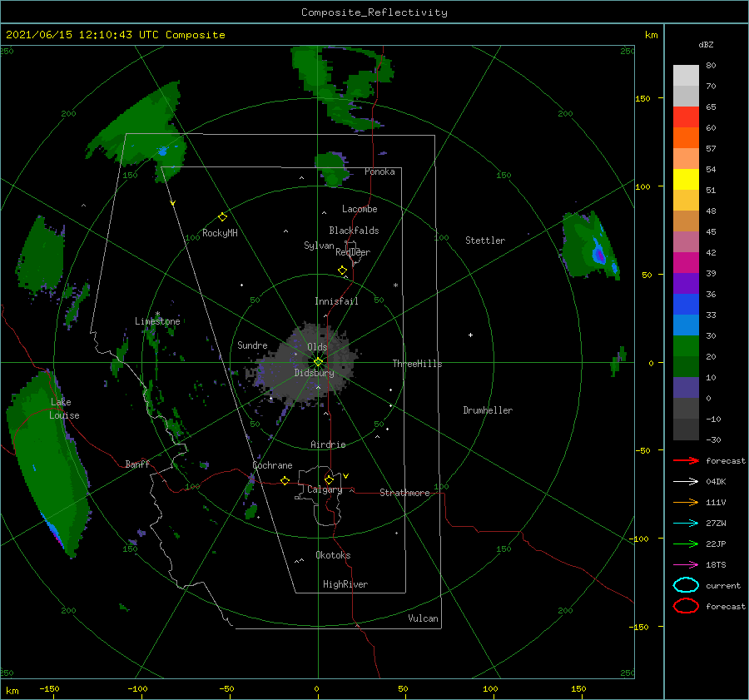The width and height of the screenshot is (749, 700).
Task: Click the Blackfalds label
Action: pyautogui.click(x=354, y=231)
